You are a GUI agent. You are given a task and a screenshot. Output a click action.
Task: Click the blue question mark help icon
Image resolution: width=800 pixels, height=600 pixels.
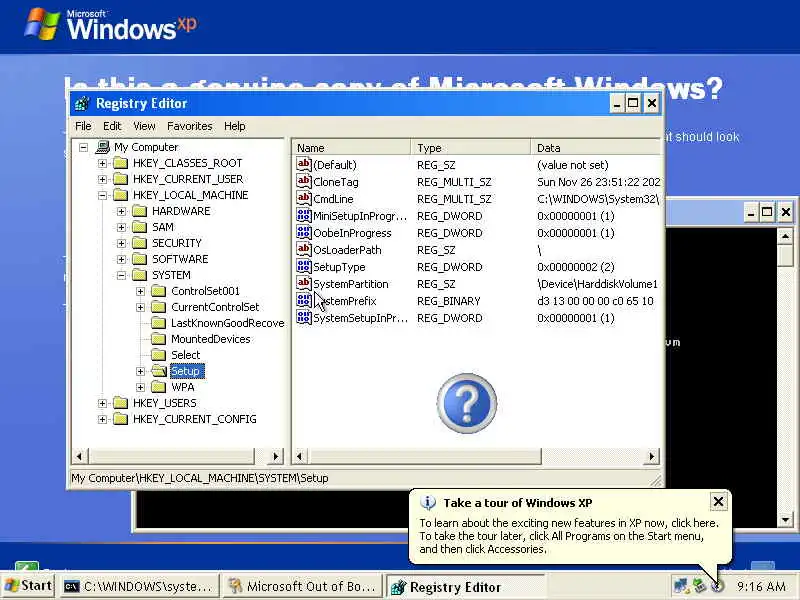tap(466, 403)
